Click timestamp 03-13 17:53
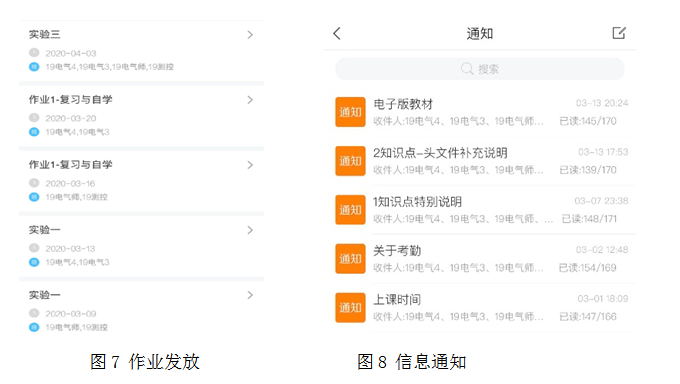680x384 pixels. [x=603, y=152]
